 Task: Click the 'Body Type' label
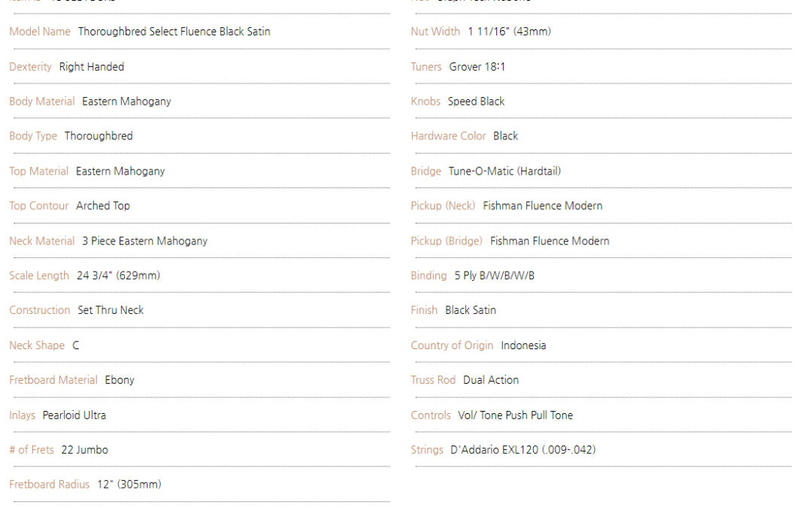click(33, 136)
